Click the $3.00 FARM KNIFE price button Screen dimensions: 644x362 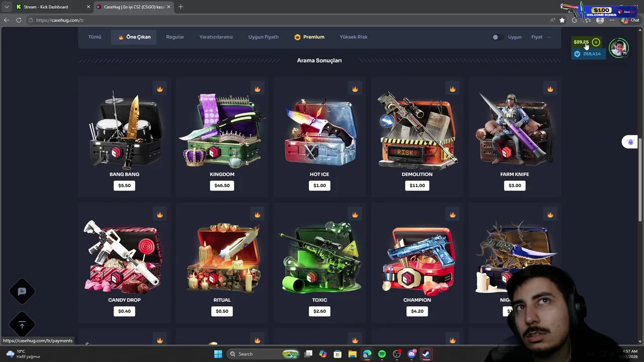tap(515, 186)
